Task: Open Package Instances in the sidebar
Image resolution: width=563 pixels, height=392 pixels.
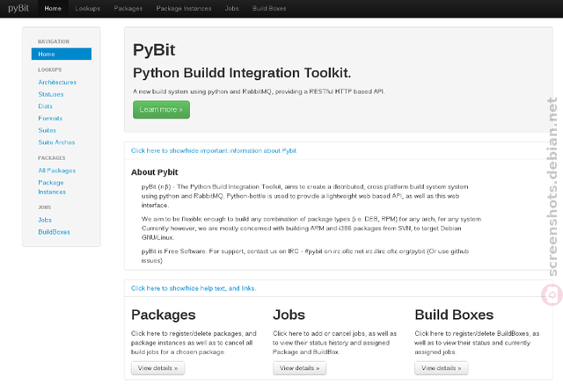Action: pyautogui.click(x=52, y=187)
